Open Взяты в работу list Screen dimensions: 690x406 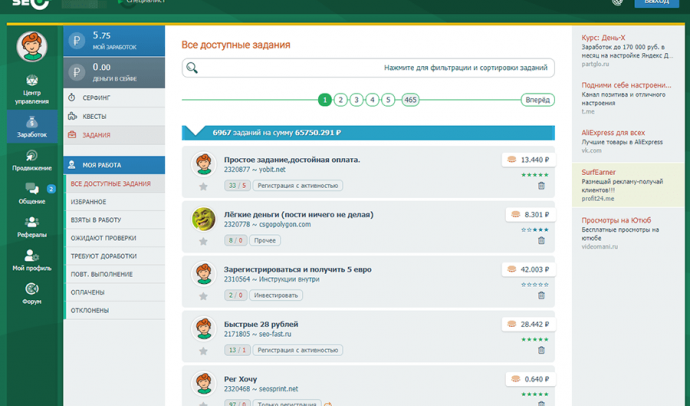pyautogui.click(x=115, y=220)
